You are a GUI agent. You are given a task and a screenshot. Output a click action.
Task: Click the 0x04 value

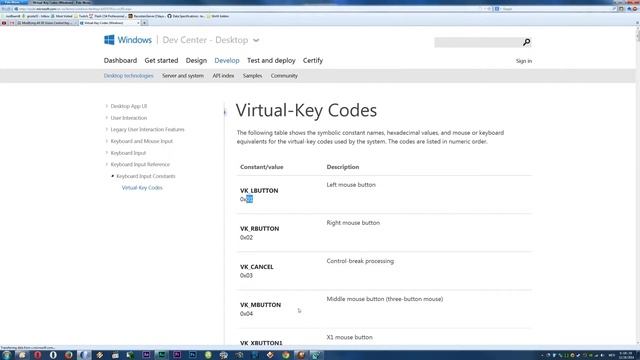(x=246, y=313)
